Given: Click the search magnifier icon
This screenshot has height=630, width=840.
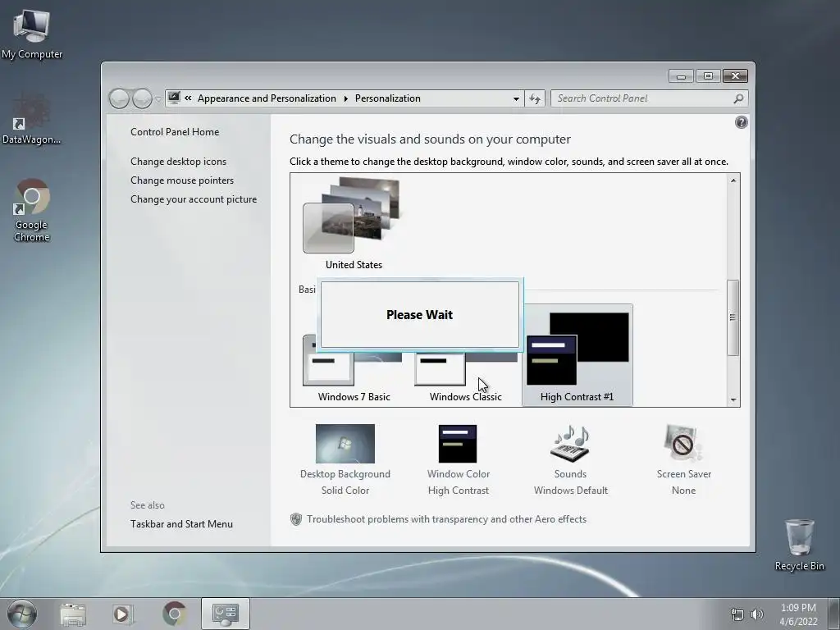Looking at the screenshot, I should (738, 98).
